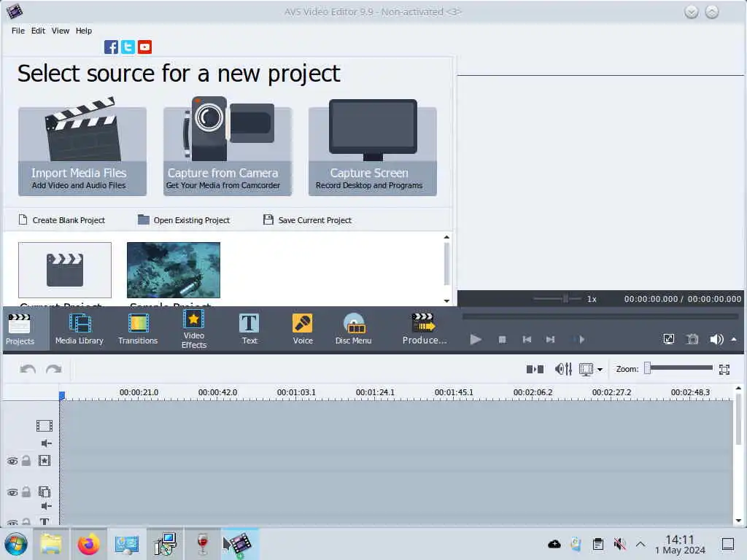Viewport: 747px width, 560px height.
Task: Click the video effects track star icon
Action: click(44, 461)
